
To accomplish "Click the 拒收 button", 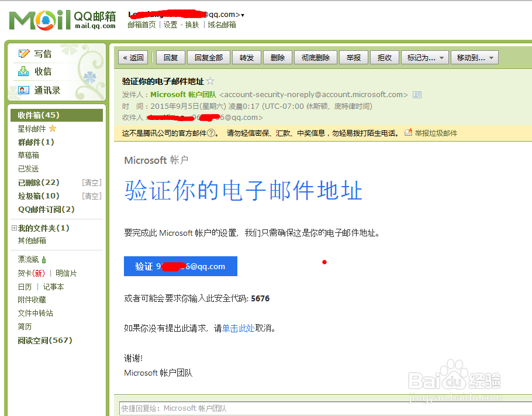I will [x=385, y=57].
